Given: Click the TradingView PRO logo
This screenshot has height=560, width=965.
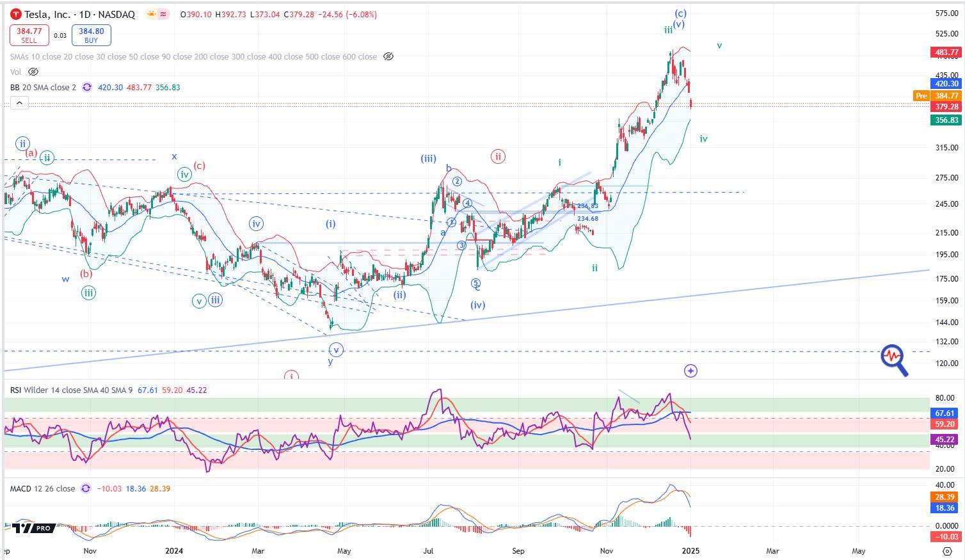Looking at the screenshot, I should coord(33,528).
